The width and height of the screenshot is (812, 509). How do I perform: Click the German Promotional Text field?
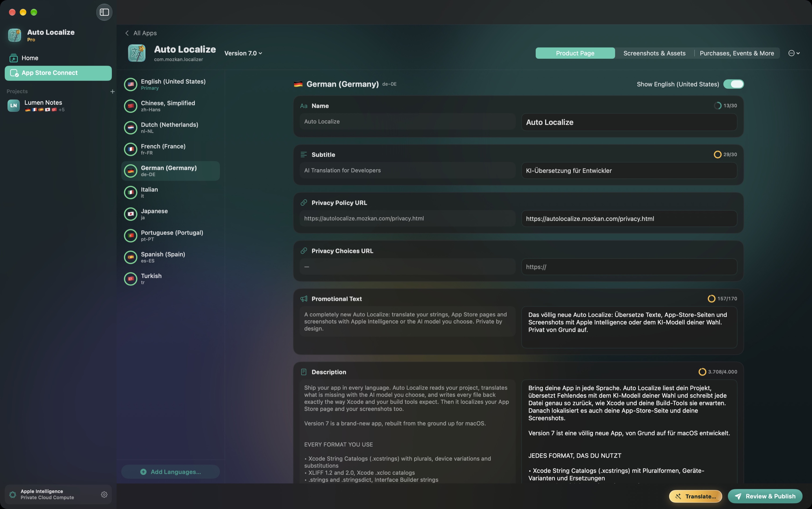(629, 327)
